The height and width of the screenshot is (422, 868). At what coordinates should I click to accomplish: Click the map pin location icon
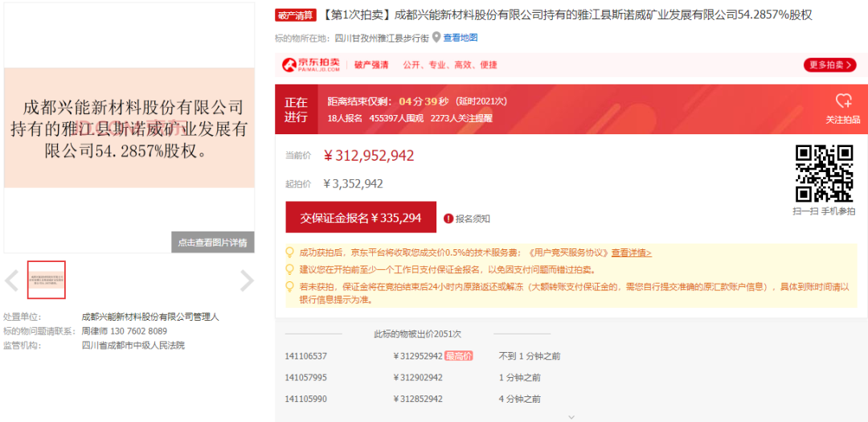pos(436,37)
